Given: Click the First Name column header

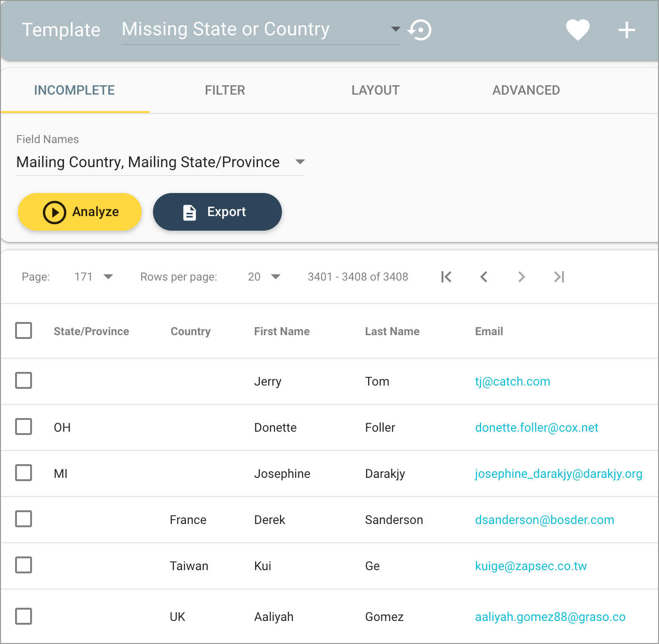Looking at the screenshot, I should 282,331.
